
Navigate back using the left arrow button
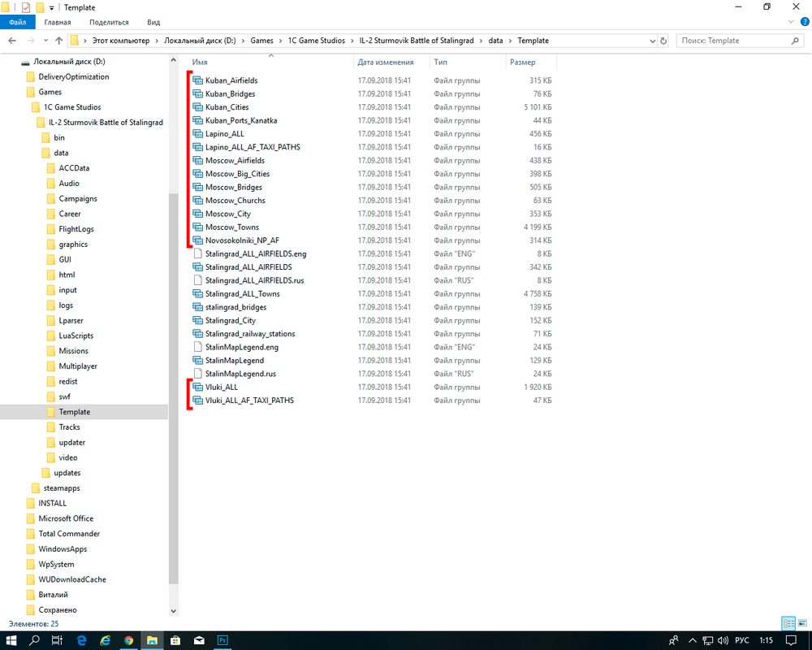click(x=13, y=40)
